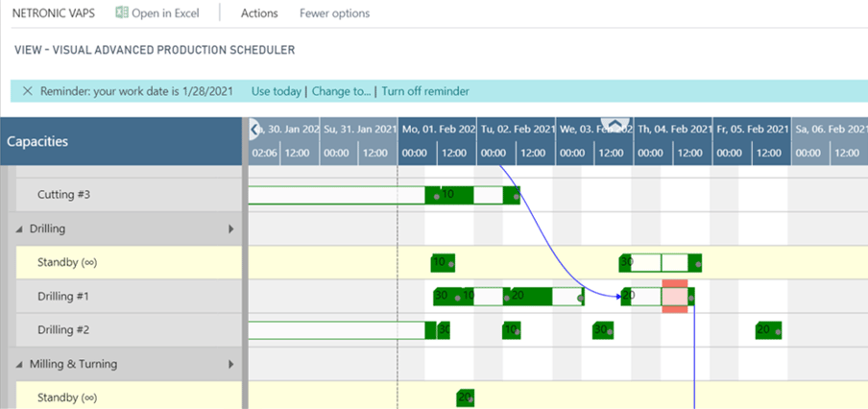Select the Fr, 05. Feb operation 20 on Drilling #2
Image resolution: width=868 pixels, height=409 pixels.
768,330
